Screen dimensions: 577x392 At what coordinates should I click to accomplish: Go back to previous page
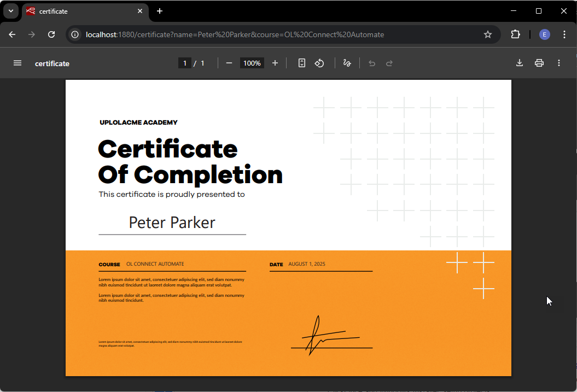tap(13, 34)
